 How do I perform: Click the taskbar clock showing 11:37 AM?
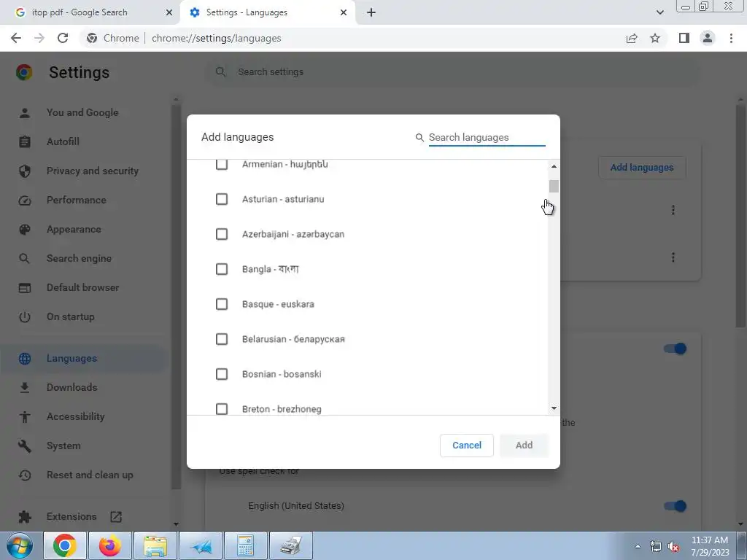[710, 546]
